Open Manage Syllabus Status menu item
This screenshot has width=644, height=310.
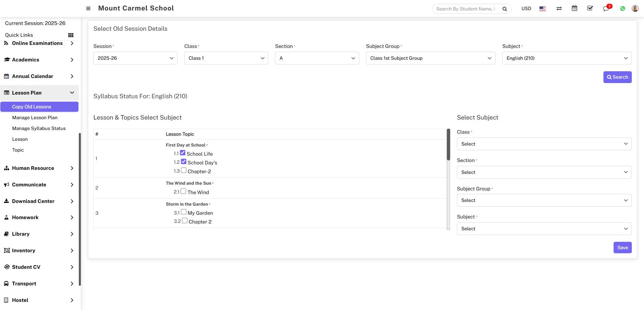pos(39,128)
